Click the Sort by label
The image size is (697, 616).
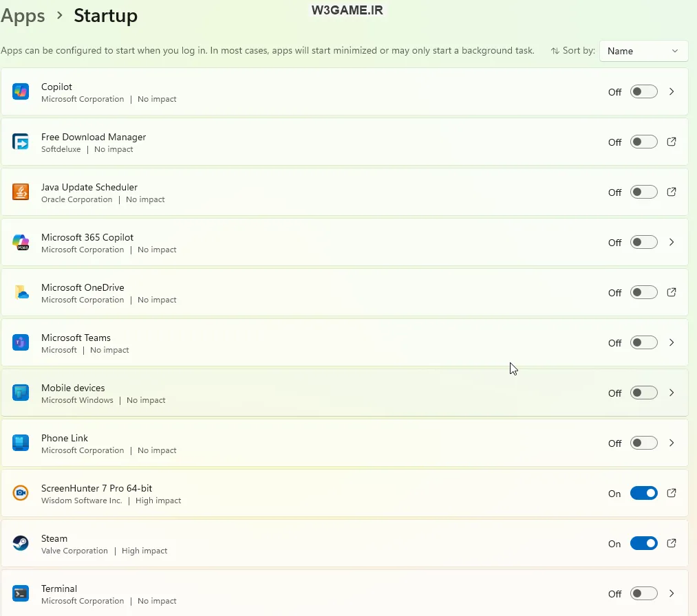(579, 51)
